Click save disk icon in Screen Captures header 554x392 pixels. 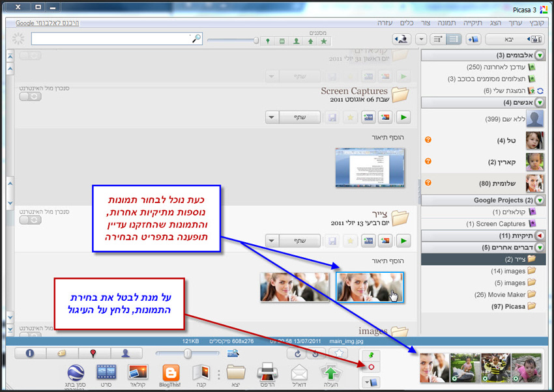(x=332, y=117)
